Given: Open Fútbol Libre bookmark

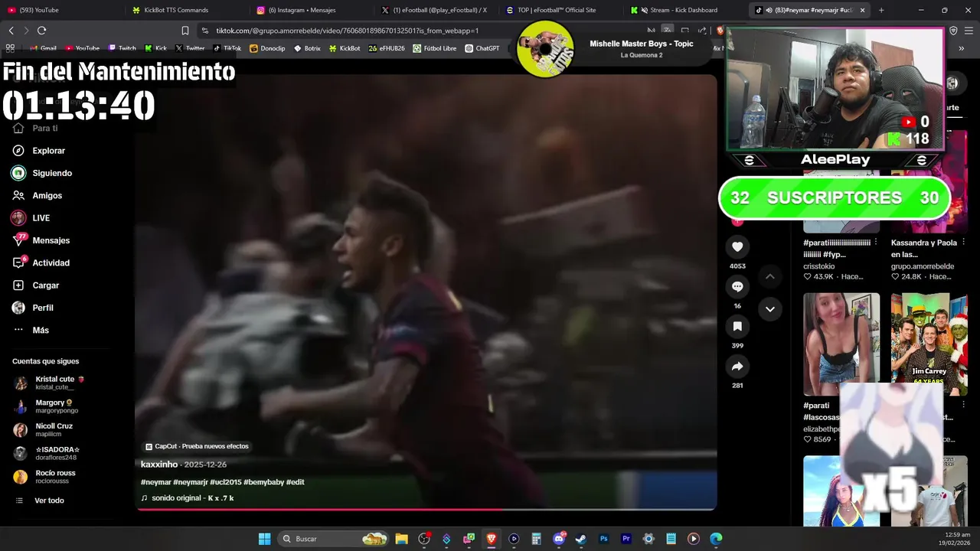Looking at the screenshot, I should coord(434,48).
